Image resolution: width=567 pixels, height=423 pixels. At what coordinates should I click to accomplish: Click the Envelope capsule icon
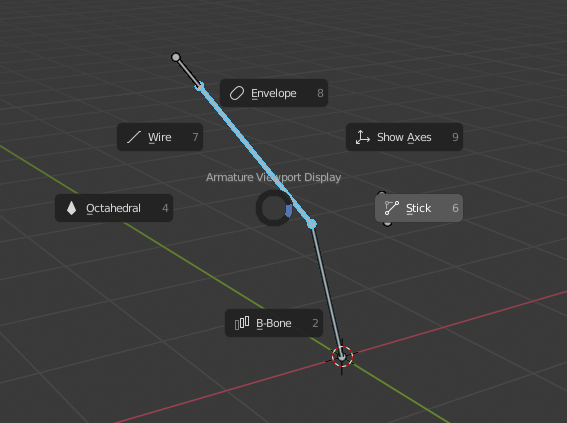pos(237,93)
